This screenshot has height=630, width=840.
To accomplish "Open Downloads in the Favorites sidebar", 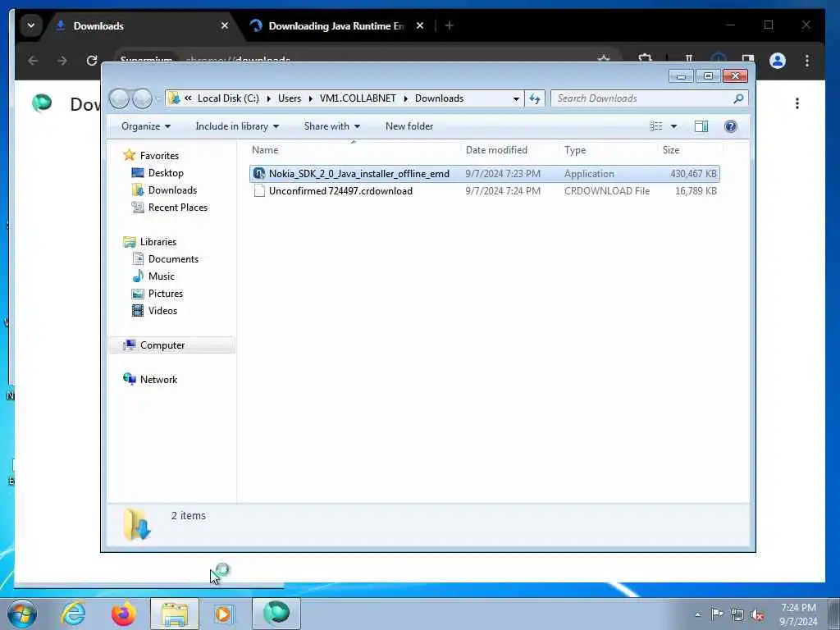I will [x=172, y=190].
